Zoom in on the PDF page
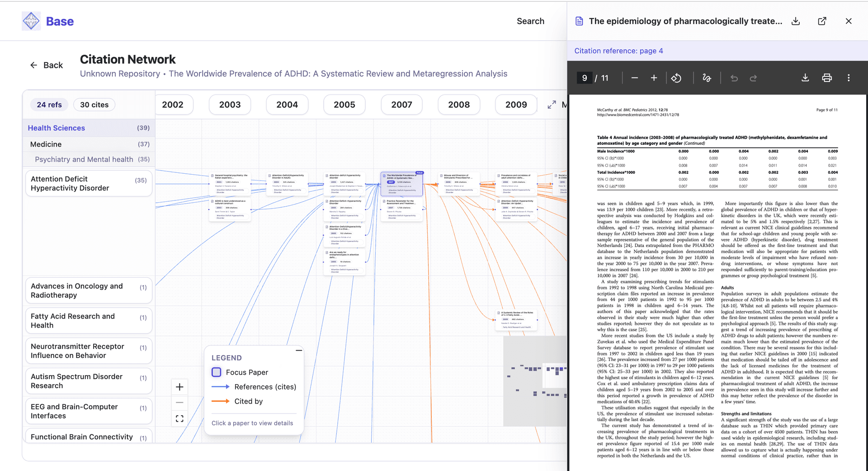This screenshot has width=868, height=471. tap(654, 78)
